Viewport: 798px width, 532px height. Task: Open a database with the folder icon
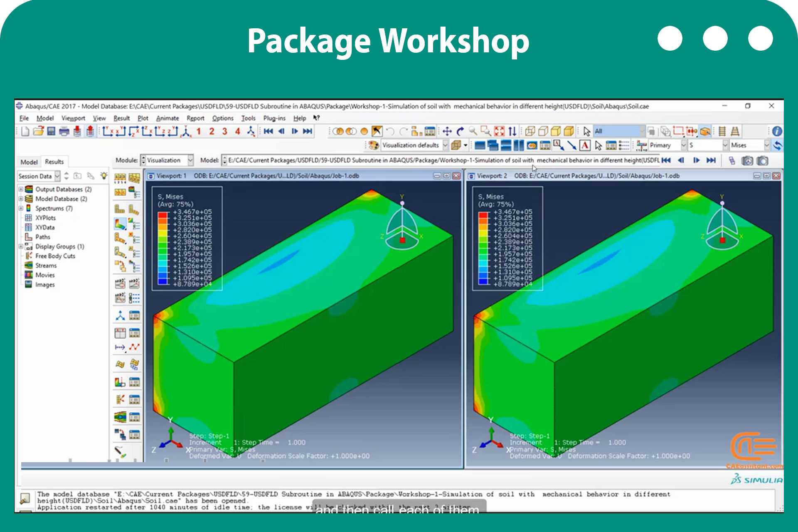pos(38,131)
